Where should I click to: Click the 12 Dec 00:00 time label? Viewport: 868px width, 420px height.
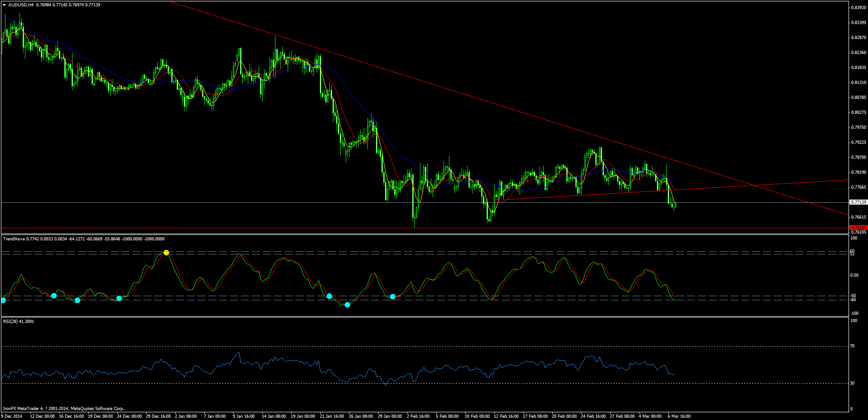43,416
